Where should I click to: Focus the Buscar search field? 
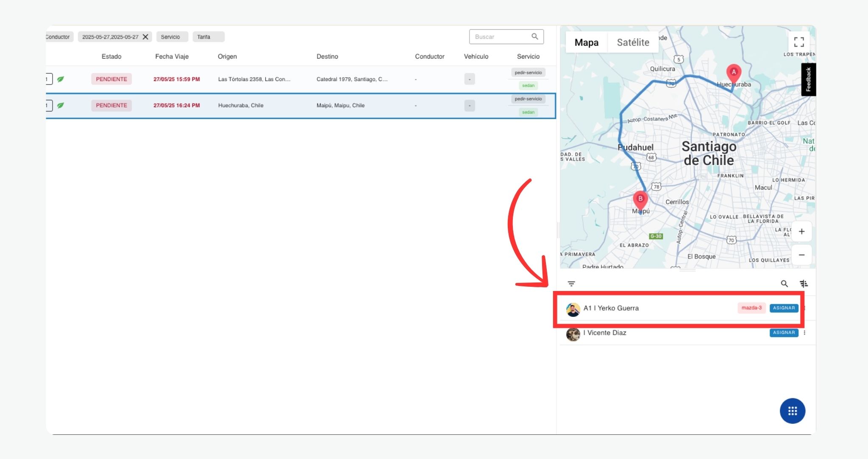click(506, 37)
